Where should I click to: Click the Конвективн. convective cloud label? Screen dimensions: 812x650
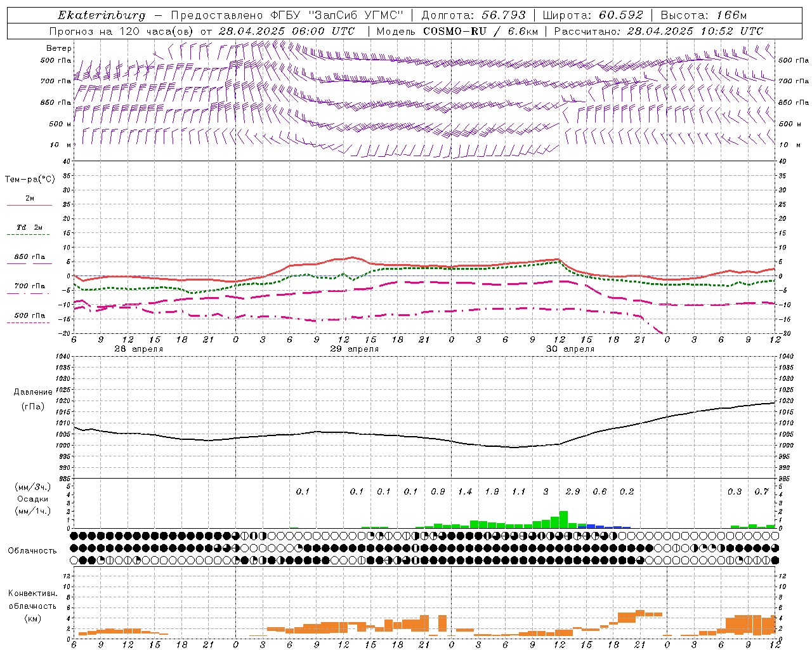point(32,594)
